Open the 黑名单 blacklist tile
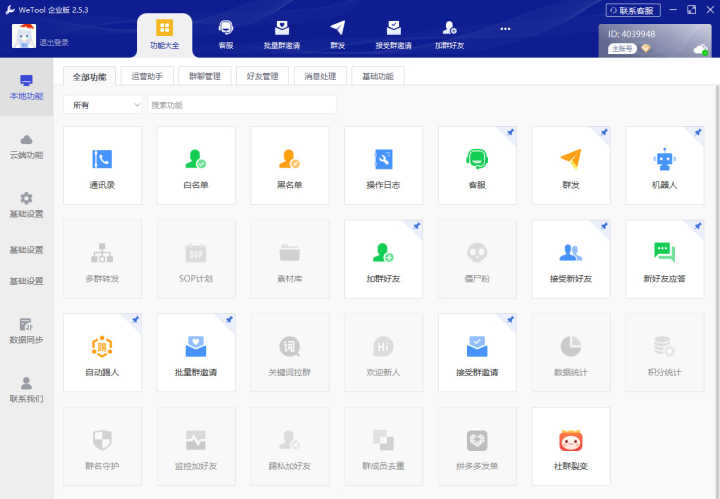The height and width of the screenshot is (499, 720). [290, 166]
